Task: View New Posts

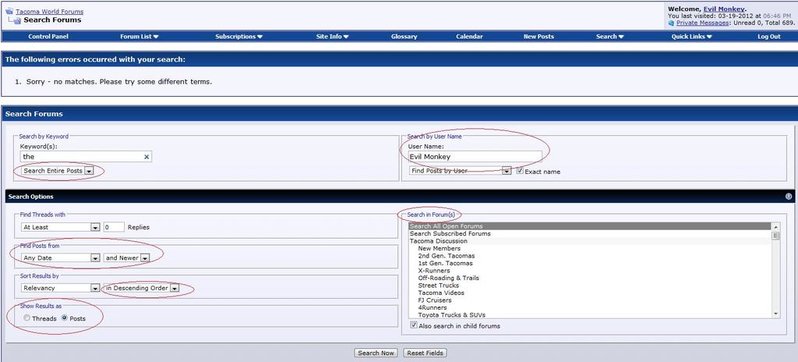Action: (x=538, y=37)
